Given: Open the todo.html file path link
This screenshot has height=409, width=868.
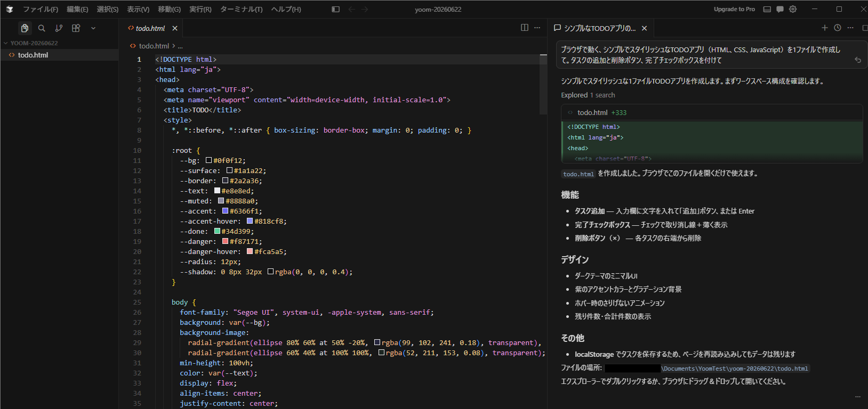Looking at the screenshot, I should click(x=707, y=368).
